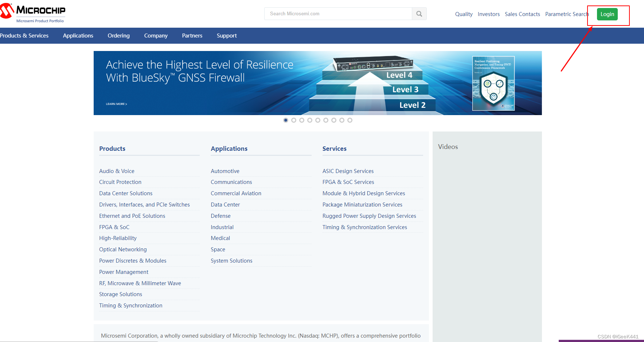This screenshot has width=644, height=342.
Task: Click the search magnifier icon
Action: click(x=419, y=14)
